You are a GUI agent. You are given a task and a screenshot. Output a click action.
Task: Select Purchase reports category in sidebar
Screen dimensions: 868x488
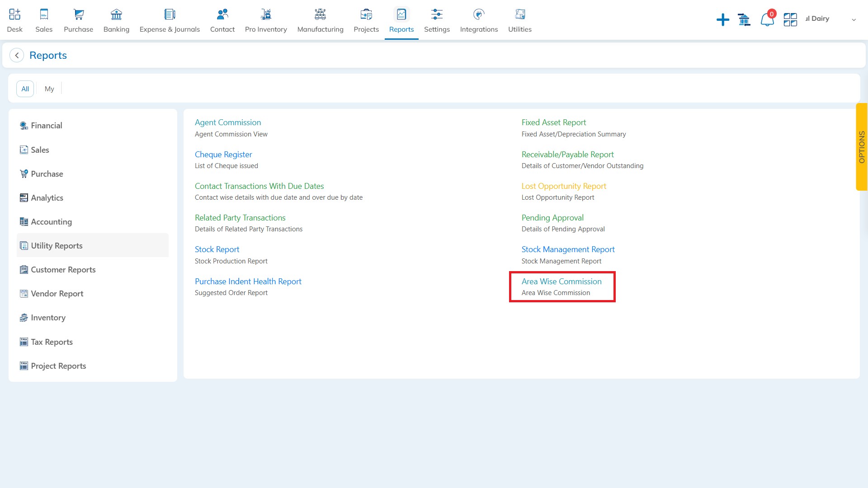pos(92,174)
